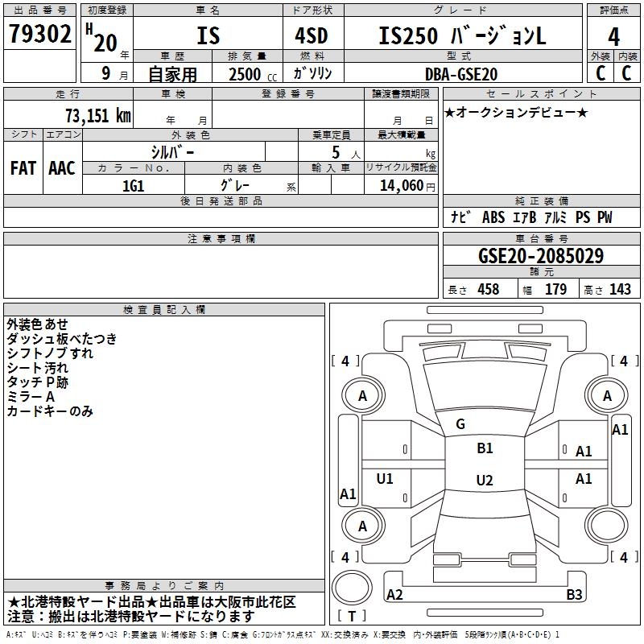
Task: Click the grade IS250 バージョンL
Action: coord(462,35)
